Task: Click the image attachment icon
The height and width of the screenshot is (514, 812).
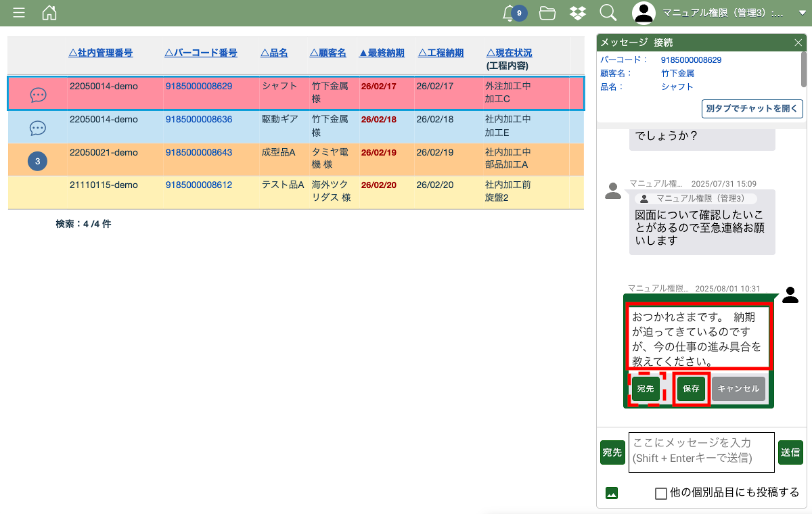Action: pos(612,493)
